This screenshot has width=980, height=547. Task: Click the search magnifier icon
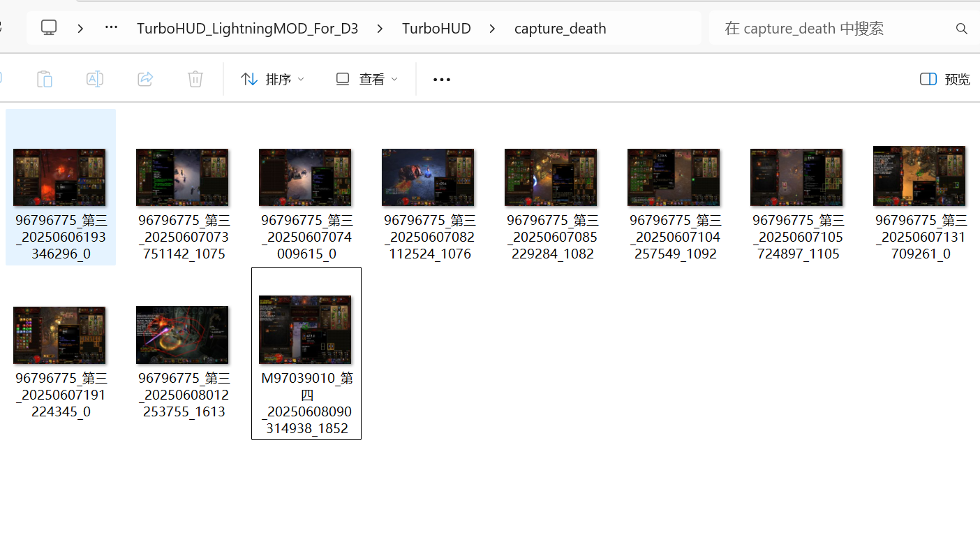click(961, 28)
